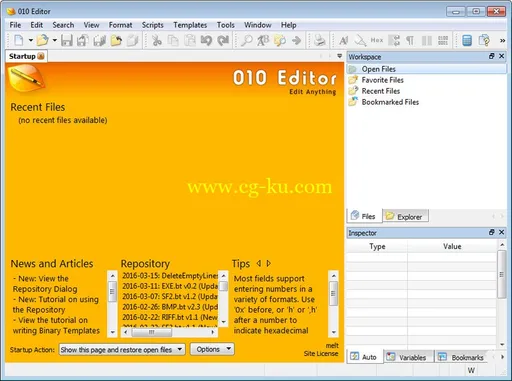The image size is (512, 381).
Task: Click the Save floppy disk icon
Action: [67, 40]
